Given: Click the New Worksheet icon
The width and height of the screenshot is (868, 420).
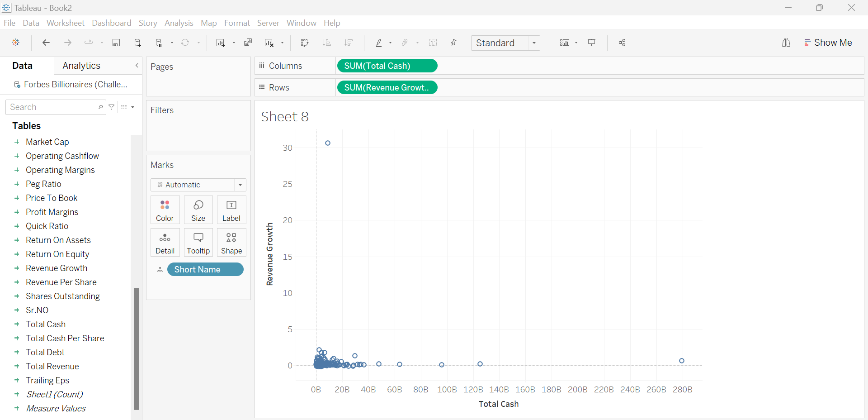Looking at the screenshot, I should 221,43.
